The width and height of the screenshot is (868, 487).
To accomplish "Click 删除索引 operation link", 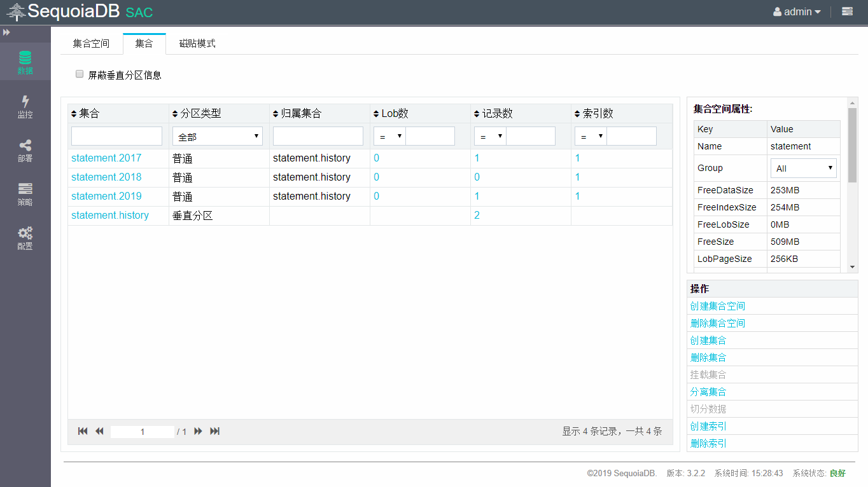I will [x=708, y=443].
